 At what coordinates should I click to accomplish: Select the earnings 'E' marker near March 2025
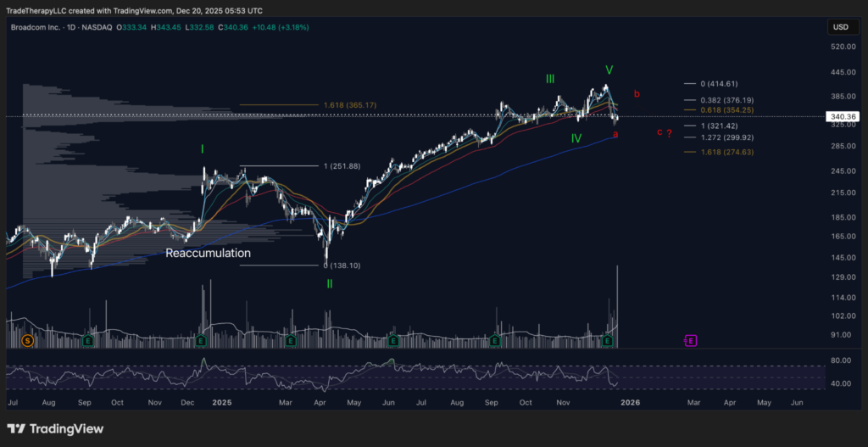pos(291,340)
